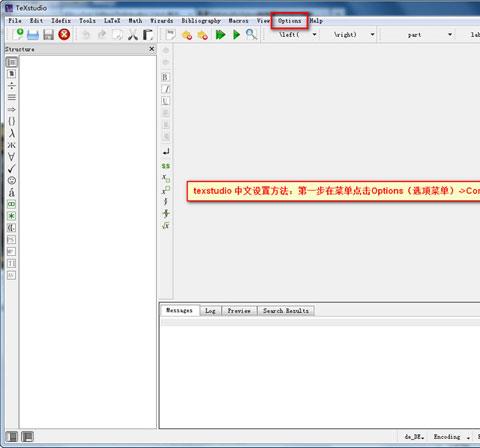Click the Cut scissors icon
The height and width of the screenshot is (448, 480).
[133, 35]
